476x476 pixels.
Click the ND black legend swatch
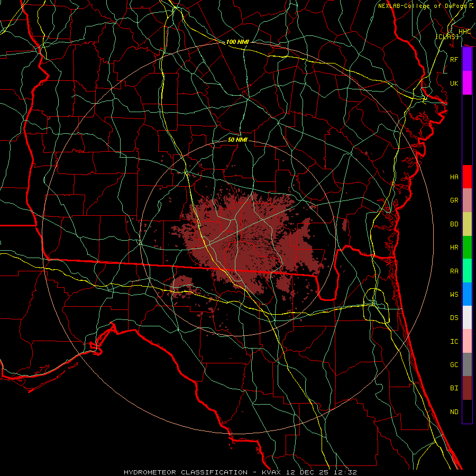point(467,411)
